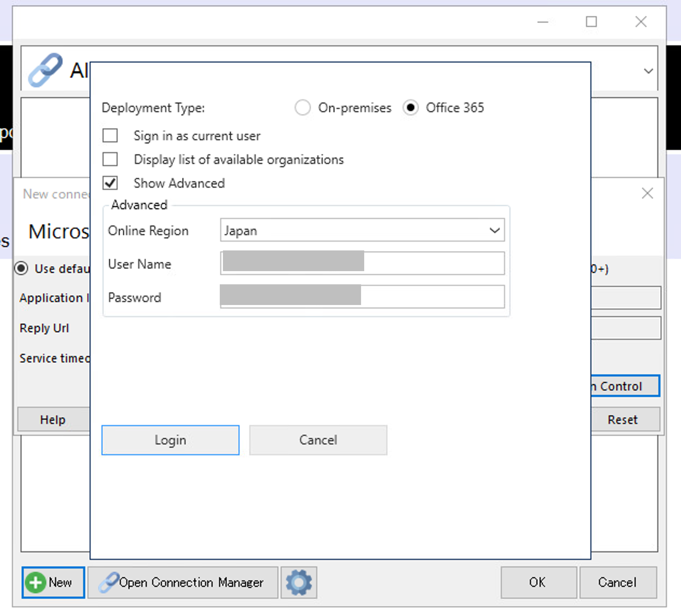Screen dimensions: 681x616
Task: Click the chain link connection icon
Action: (x=45, y=70)
